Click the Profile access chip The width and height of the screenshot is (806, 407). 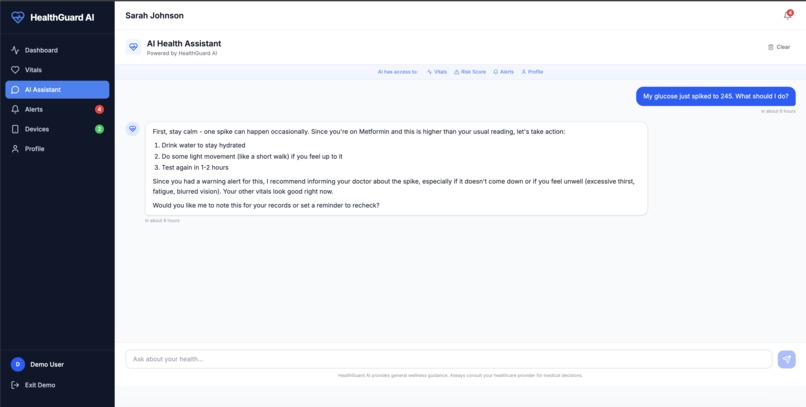click(x=532, y=72)
